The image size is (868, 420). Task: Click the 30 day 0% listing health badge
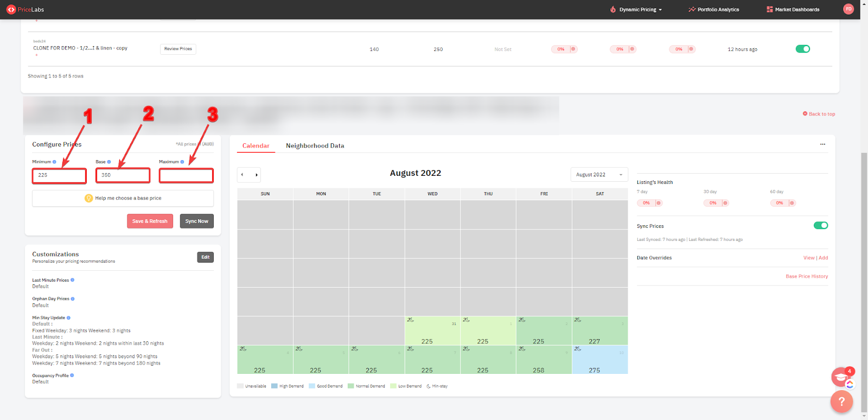[x=716, y=203]
